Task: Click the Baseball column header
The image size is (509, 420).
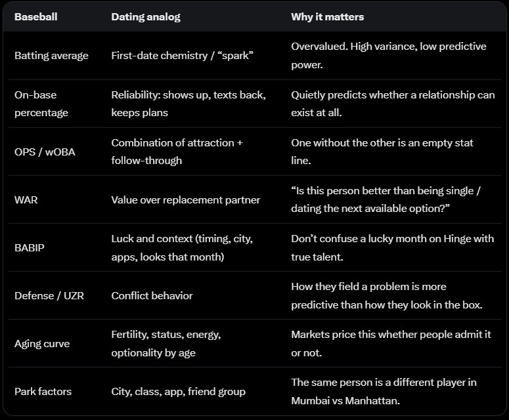Action: [x=35, y=17]
